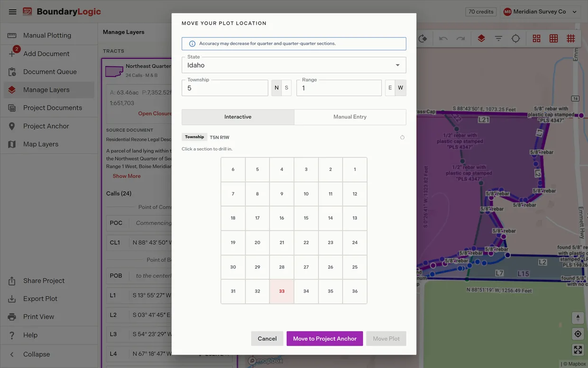
Task: Click fullscreen expand icon on map
Action: (x=578, y=350)
